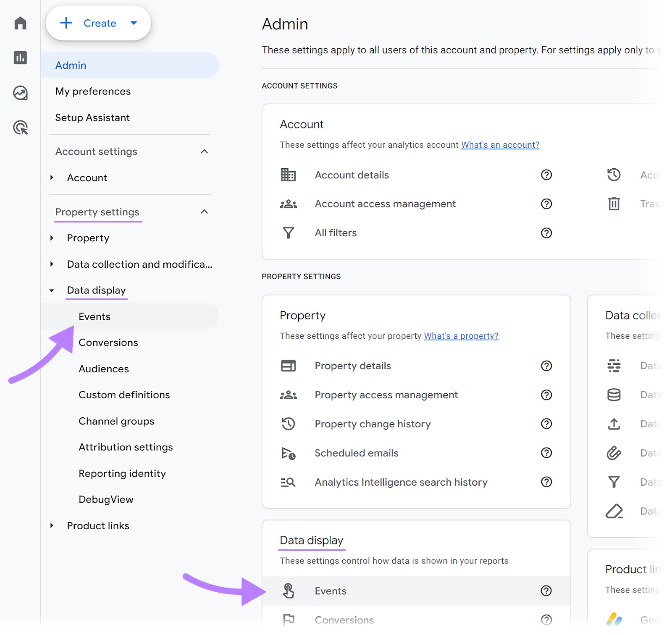Collapse the Property settings section
Image resolution: width=672 pixels, height=635 pixels.
click(205, 212)
